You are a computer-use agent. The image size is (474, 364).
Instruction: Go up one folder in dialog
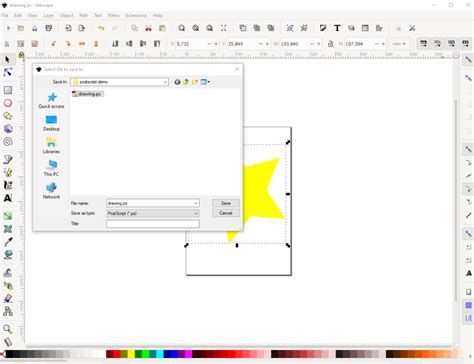(x=186, y=82)
